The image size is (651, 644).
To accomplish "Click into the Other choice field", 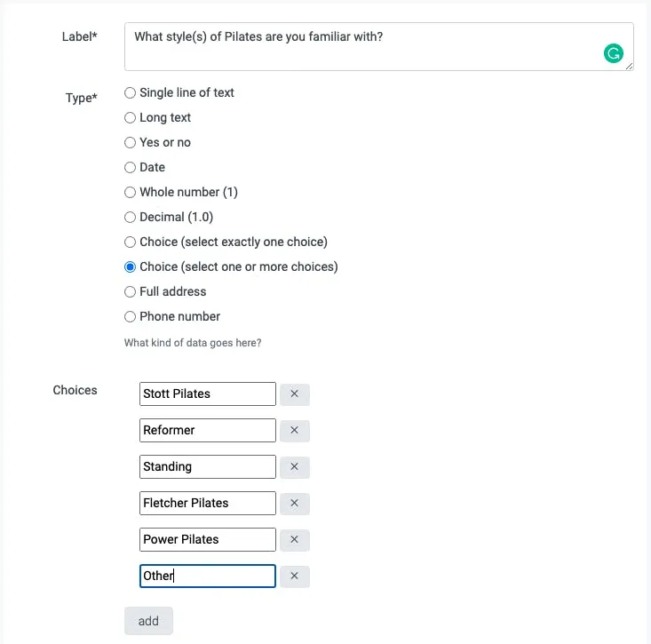I will tap(208, 576).
